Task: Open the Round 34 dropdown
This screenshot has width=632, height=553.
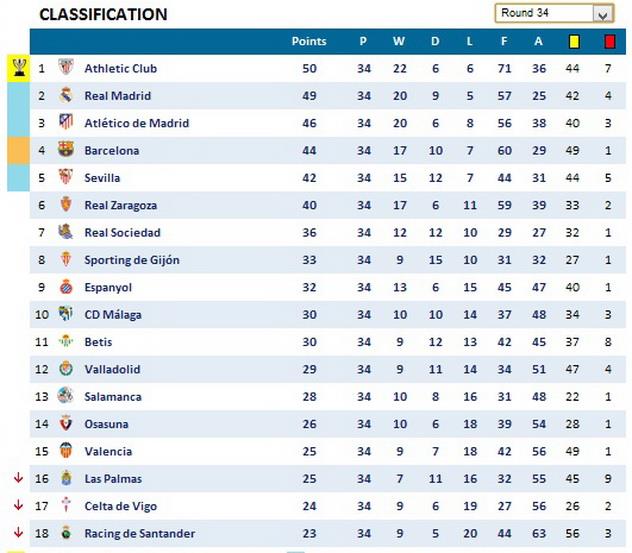Action: pos(602,14)
